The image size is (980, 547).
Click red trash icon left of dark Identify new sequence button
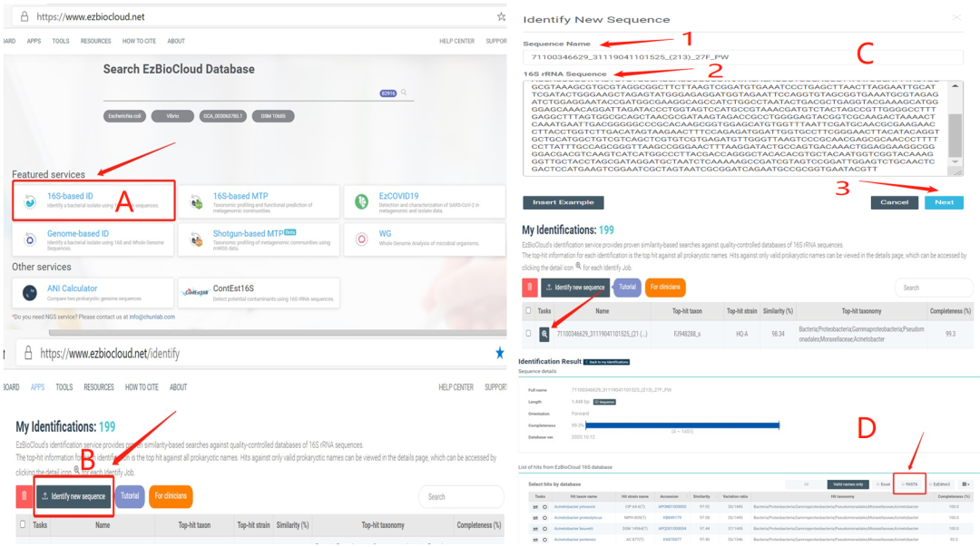(24, 496)
